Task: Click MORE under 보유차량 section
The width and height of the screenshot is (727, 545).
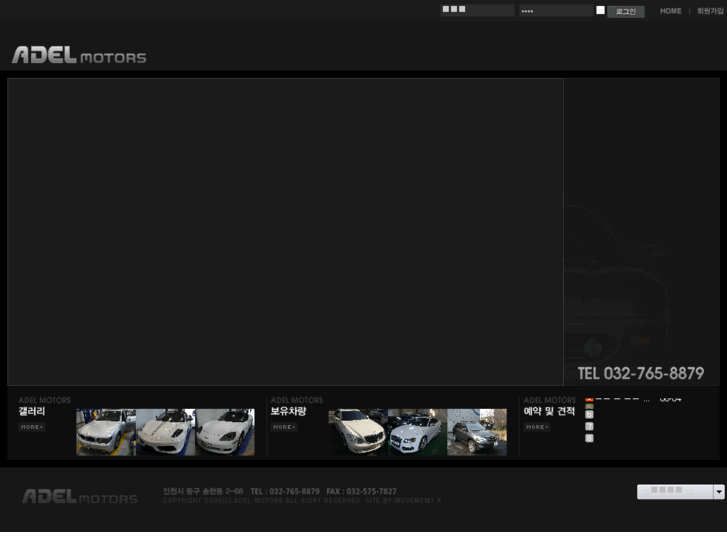Action: [x=284, y=427]
